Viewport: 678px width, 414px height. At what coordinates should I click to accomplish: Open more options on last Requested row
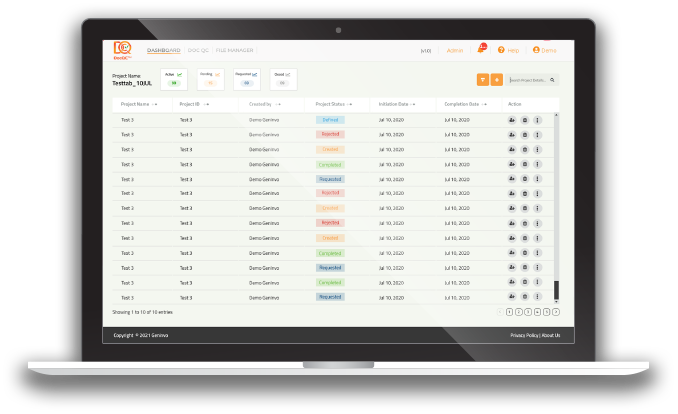click(537, 297)
